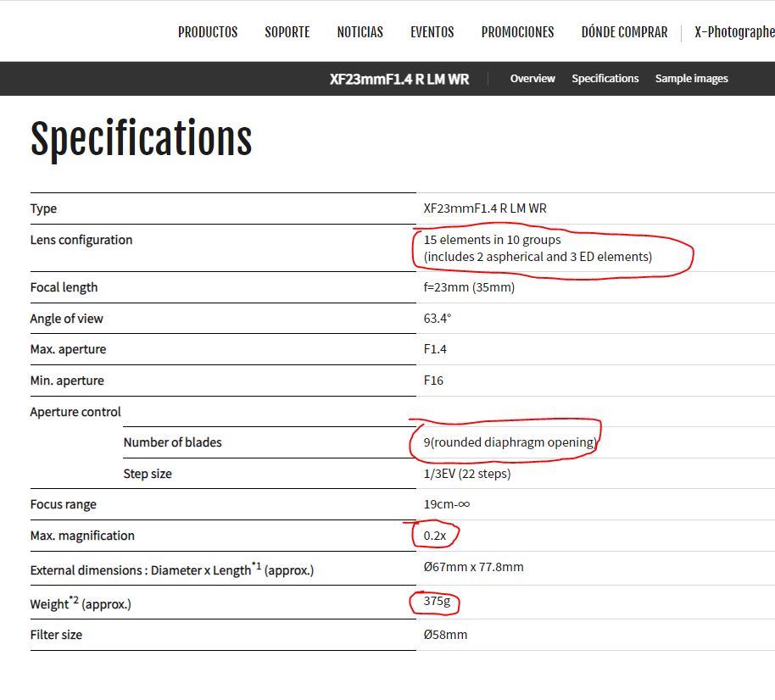Viewport: 775px width, 700px height.
Task: Click the Focus range row label
Action: tap(64, 504)
